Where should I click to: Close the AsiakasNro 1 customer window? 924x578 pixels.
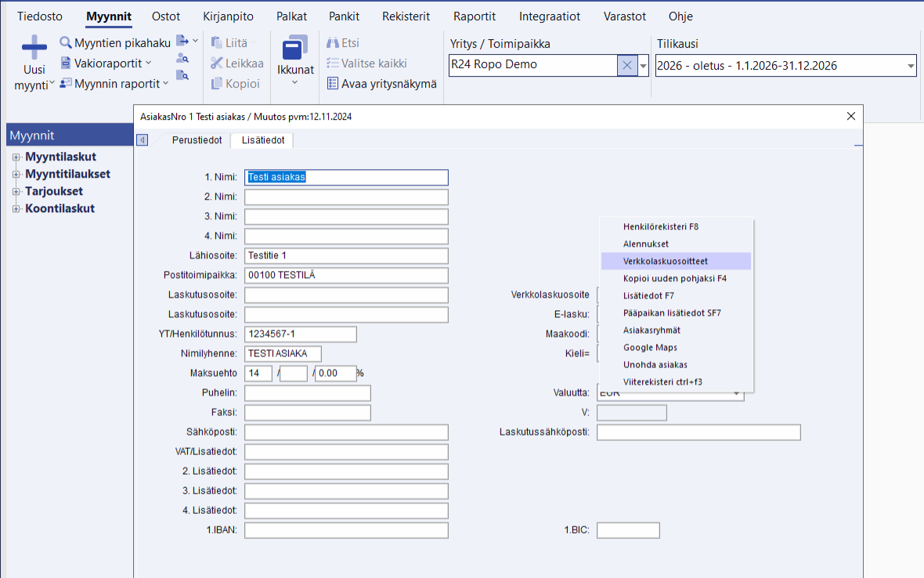tap(851, 116)
